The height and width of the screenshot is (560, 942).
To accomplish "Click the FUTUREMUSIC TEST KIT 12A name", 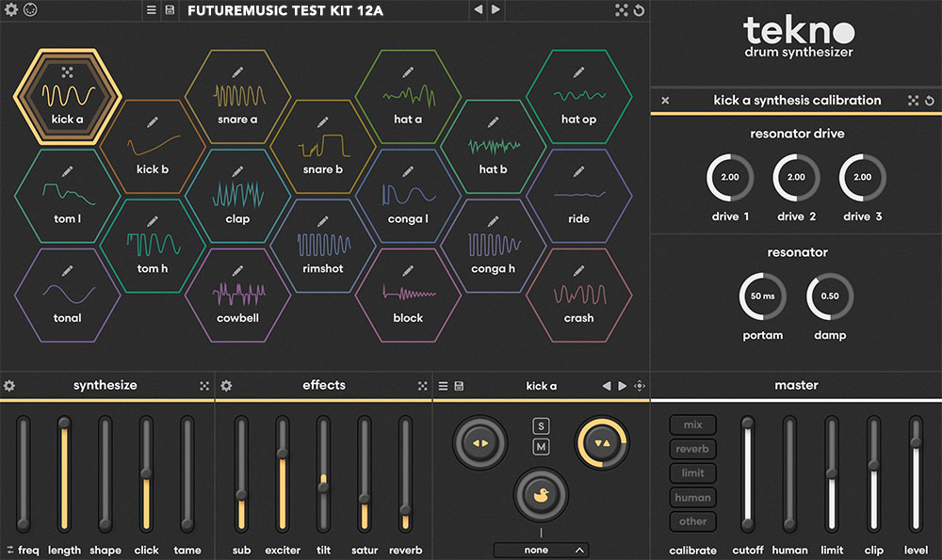I will pos(285,10).
